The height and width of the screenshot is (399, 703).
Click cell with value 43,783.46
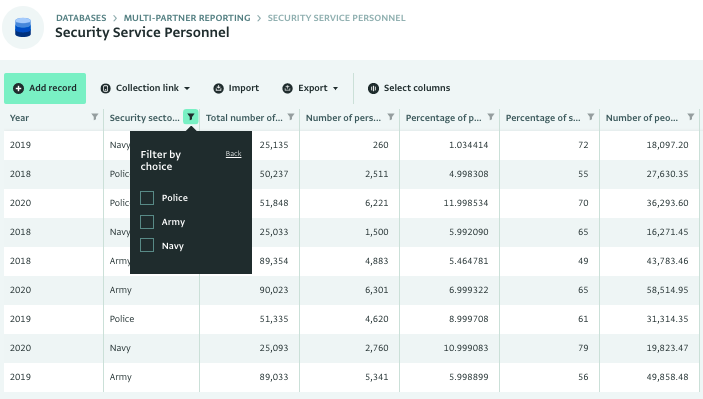point(667,261)
